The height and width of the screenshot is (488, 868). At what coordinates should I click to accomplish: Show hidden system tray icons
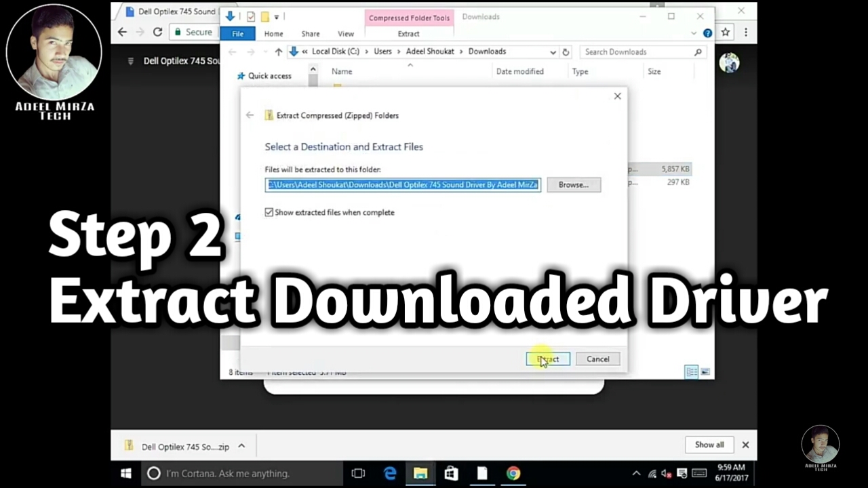636,473
